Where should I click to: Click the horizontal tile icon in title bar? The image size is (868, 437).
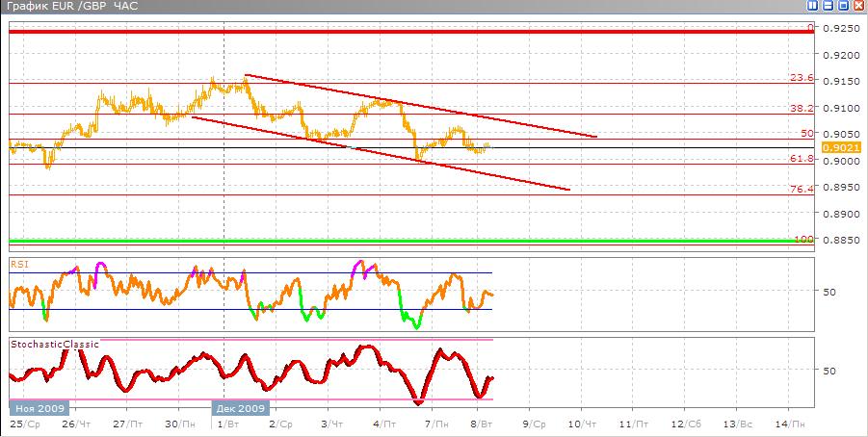point(826,7)
